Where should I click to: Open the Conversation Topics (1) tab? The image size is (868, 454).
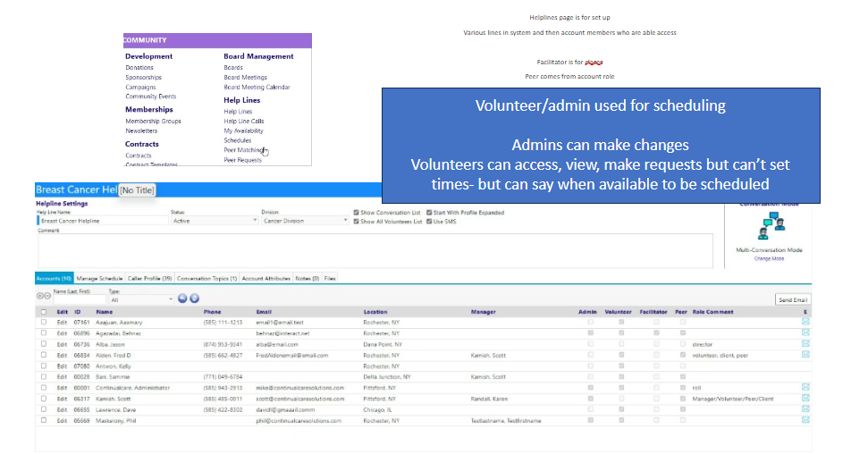(206, 279)
